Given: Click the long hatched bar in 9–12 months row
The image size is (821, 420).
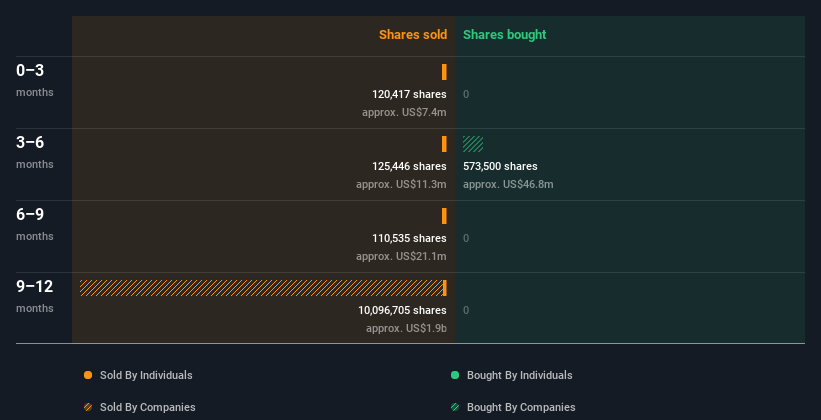Looking at the screenshot, I should coord(261,288).
